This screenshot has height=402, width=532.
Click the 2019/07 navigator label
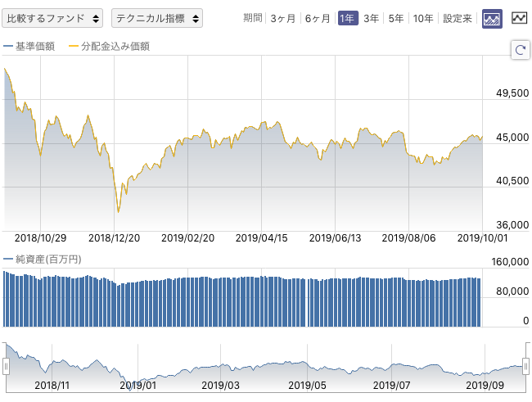tap(391, 386)
